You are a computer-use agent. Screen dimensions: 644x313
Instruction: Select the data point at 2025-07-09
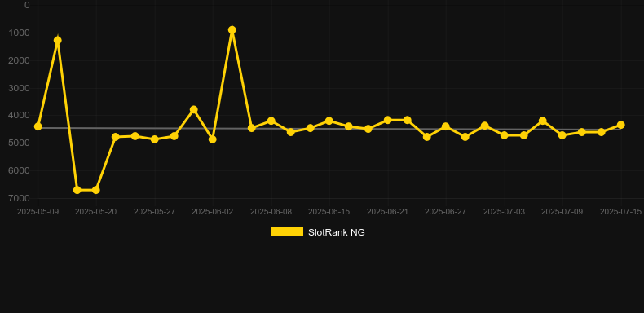[562, 135]
